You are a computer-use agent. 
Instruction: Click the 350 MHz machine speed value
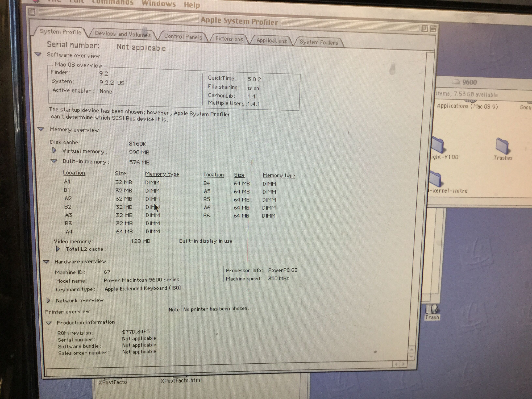[278, 279]
